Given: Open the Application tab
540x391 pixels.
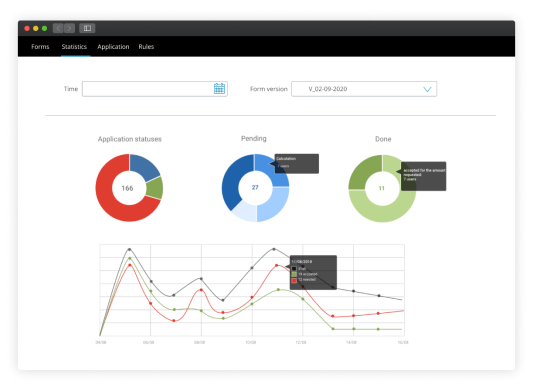Looking at the screenshot, I should pos(113,47).
